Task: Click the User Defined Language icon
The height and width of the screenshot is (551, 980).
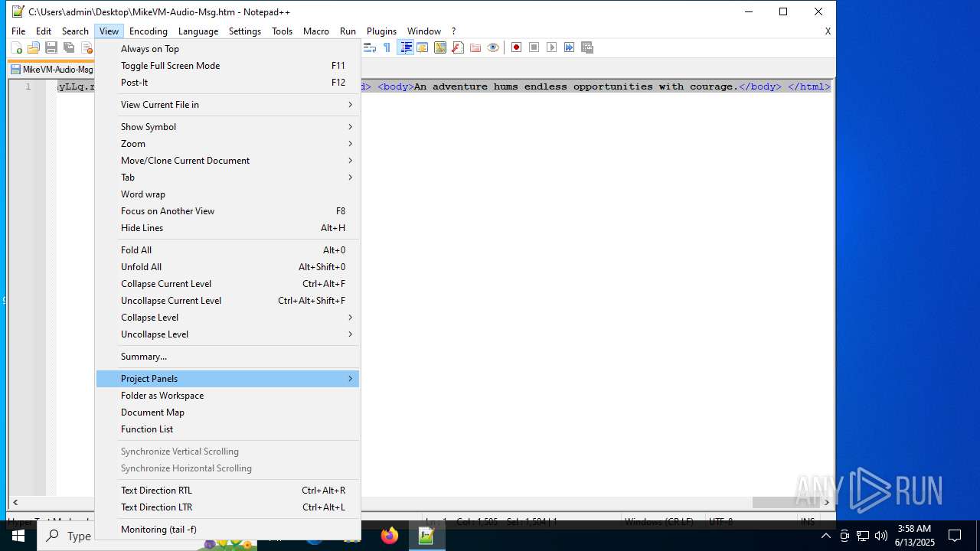Action: click(x=423, y=47)
